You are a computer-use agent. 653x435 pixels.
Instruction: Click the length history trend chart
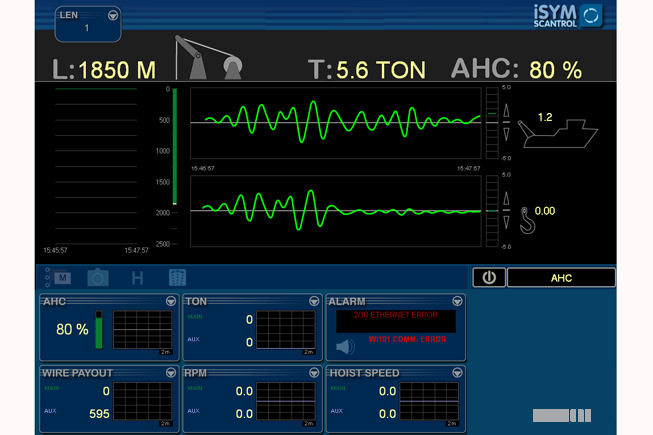(96, 166)
